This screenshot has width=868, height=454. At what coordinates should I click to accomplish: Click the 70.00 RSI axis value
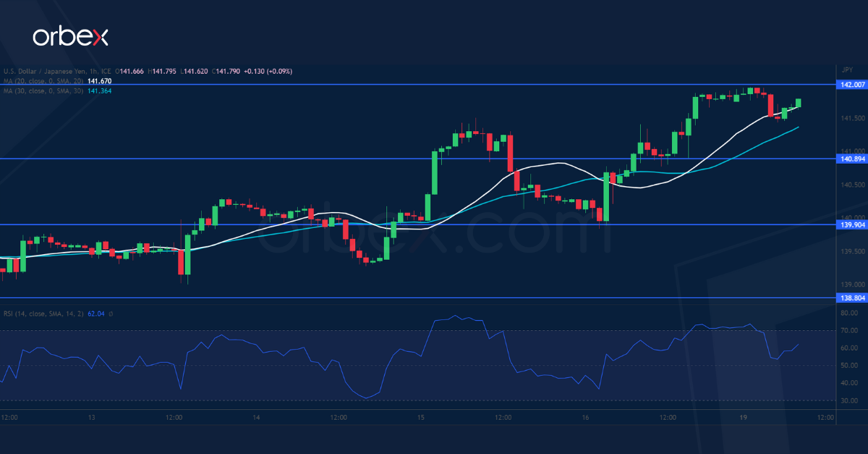pyautogui.click(x=850, y=331)
